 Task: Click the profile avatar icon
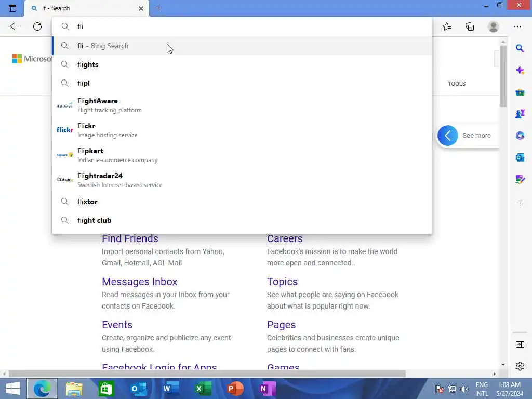tap(494, 26)
